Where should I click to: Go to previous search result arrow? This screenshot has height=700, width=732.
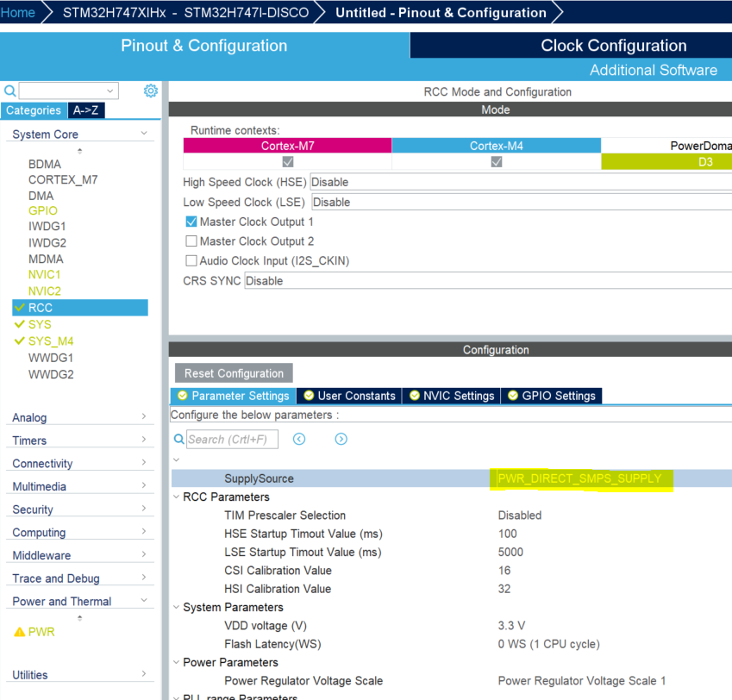click(299, 439)
